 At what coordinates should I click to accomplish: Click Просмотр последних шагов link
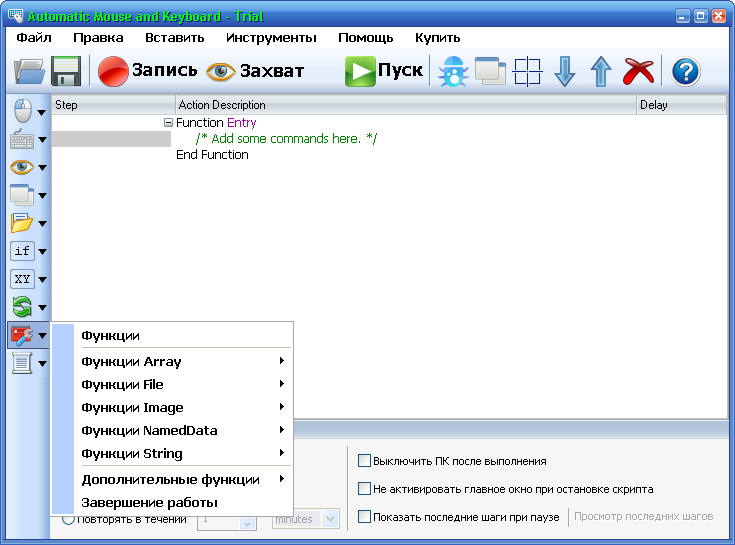click(644, 516)
